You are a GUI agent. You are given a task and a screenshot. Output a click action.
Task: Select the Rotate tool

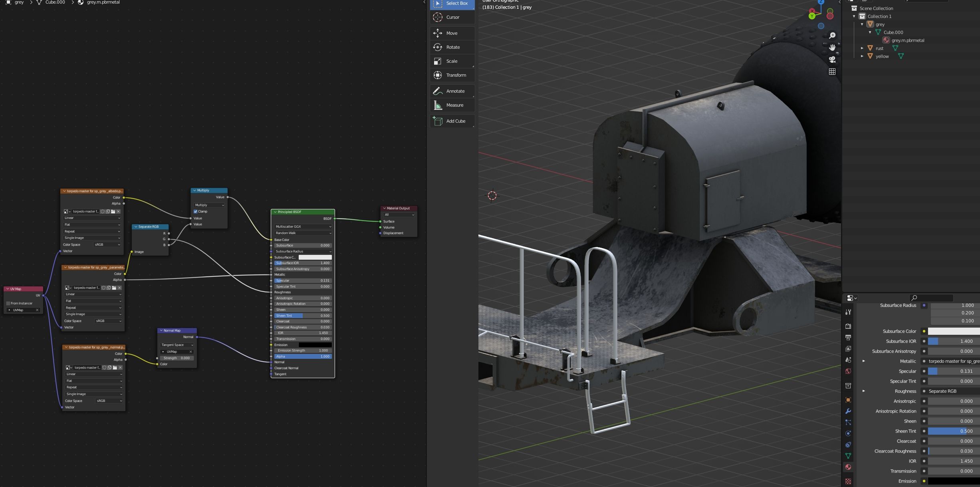pyautogui.click(x=452, y=47)
